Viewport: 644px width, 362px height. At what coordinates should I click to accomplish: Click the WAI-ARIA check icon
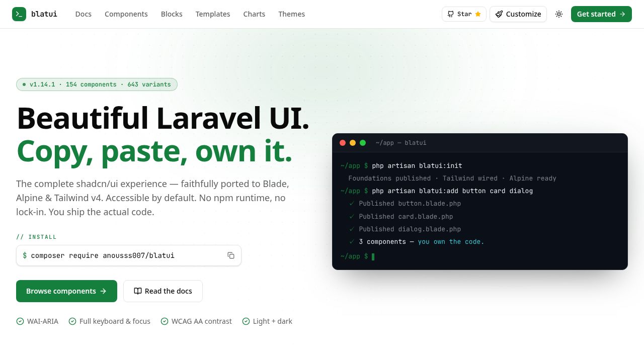pyautogui.click(x=20, y=321)
